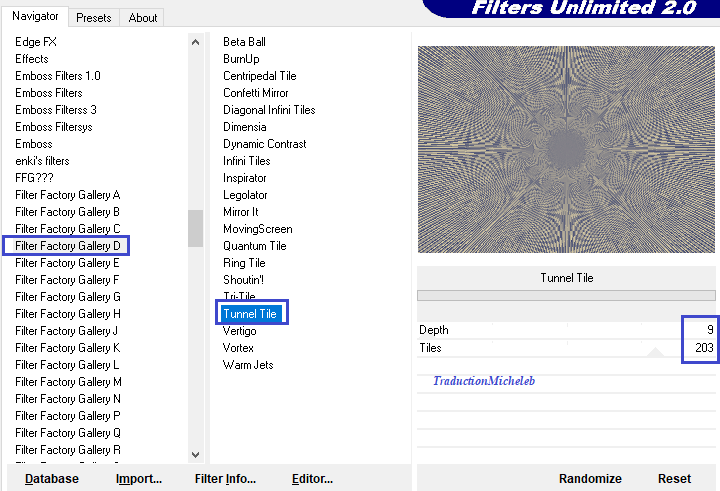Select Emboss Filters 1.0 category

tap(58, 76)
